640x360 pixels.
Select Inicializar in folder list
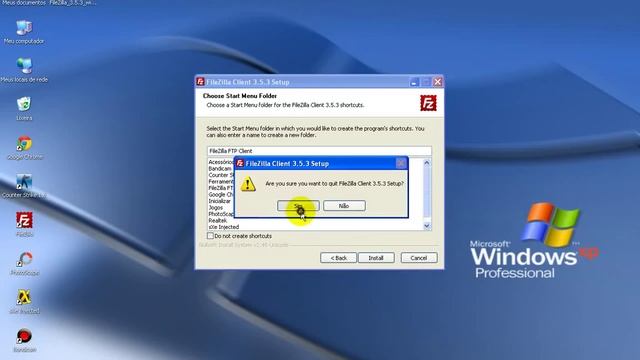coord(220,201)
